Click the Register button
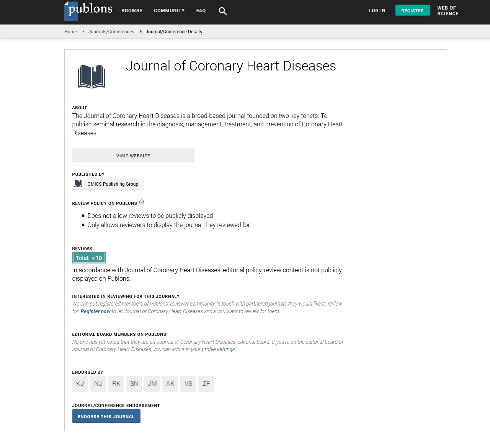This screenshot has width=490, height=448. (x=413, y=10)
